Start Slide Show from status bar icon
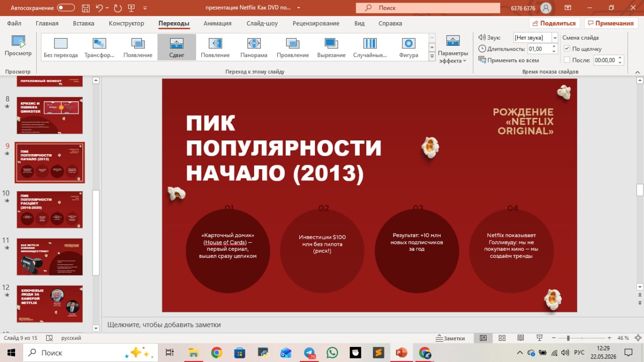This screenshot has width=644, height=362. click(x=539, y=338)
